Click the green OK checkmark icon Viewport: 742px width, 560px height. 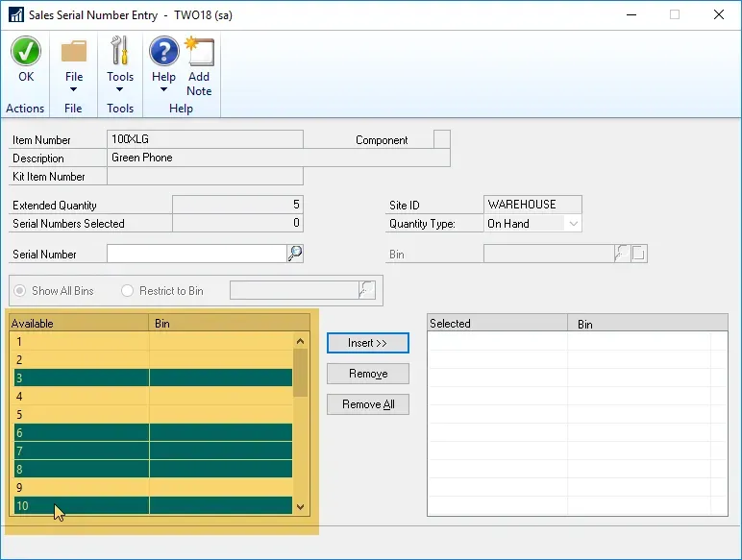[26, 53]
